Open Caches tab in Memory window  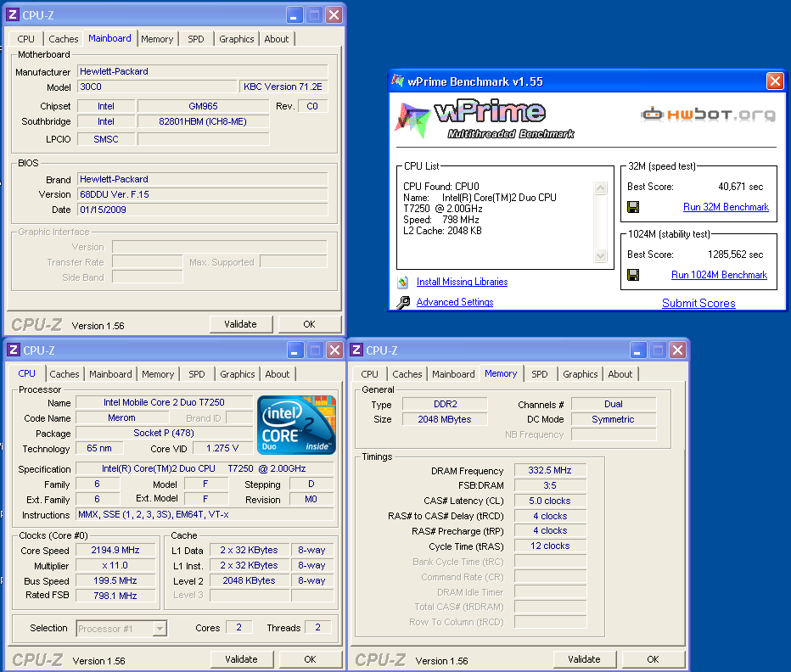pyautogui.click(x=407, y=374)
